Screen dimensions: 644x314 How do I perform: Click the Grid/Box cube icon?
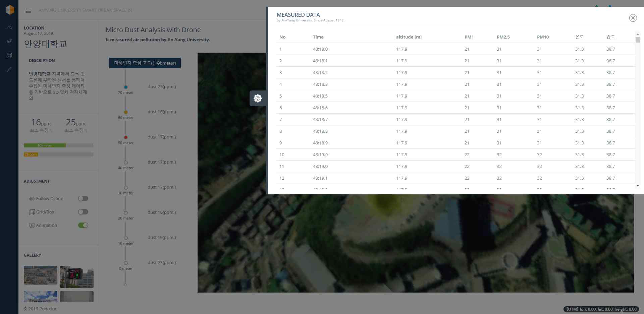pyautogui.click(x=32, y=212)
